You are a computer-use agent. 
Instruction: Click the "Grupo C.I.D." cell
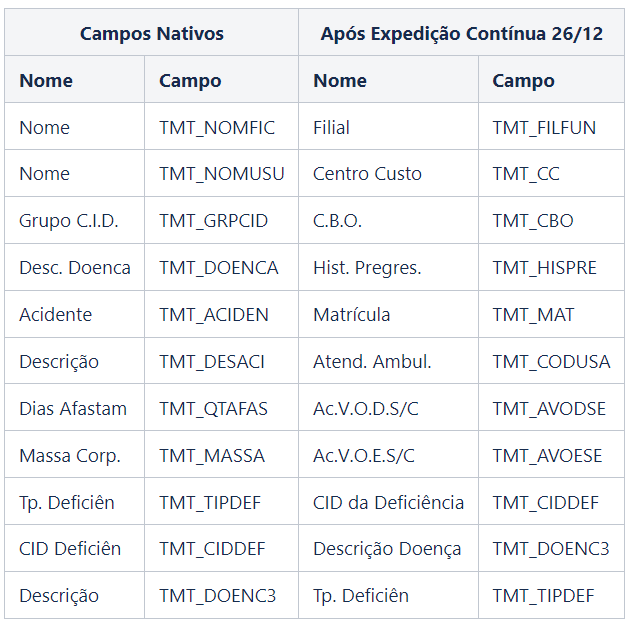(69, 221)
